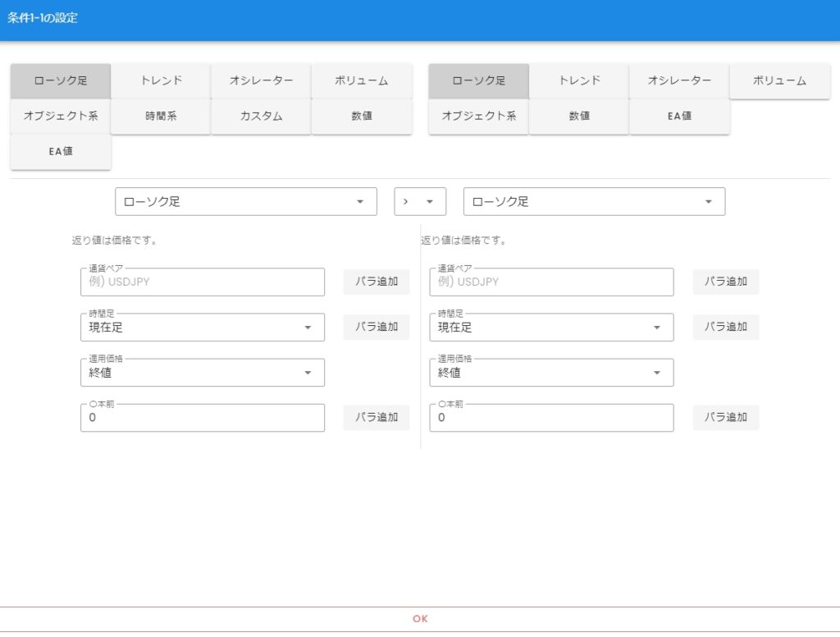Open the 時間系 tab

tap(161, 117)
